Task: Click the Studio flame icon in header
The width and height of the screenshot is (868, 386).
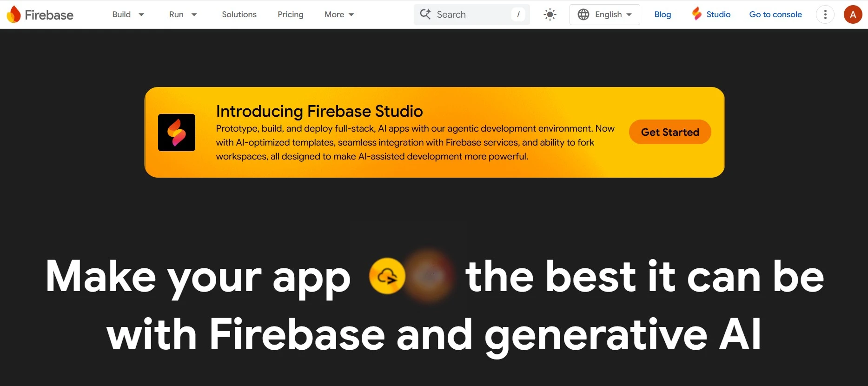Action: pyautogui.click(x=696, y=13)
